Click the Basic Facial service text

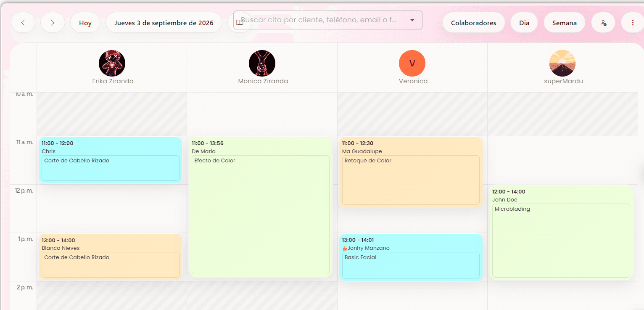360,257
